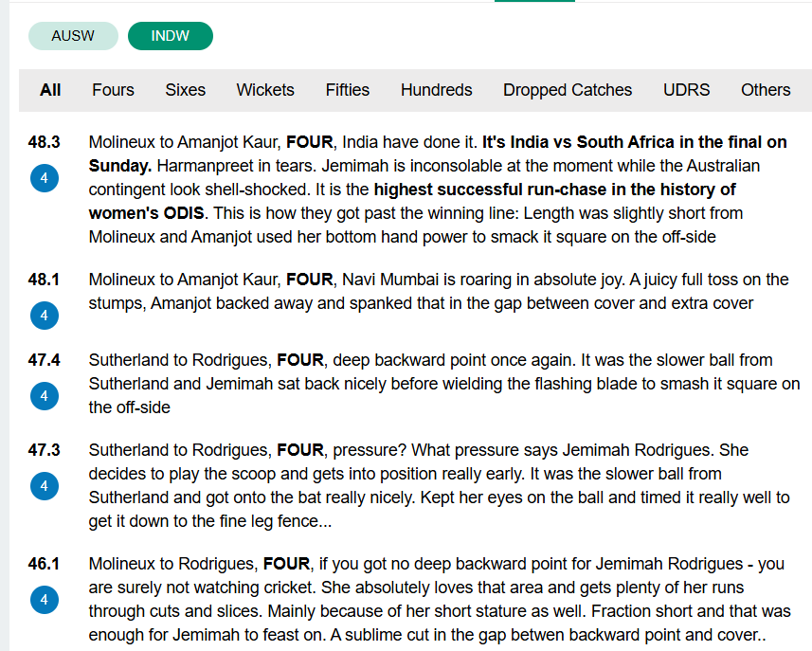Image resolution: width=812 pixels, height=651 pixels.
Task: Switch to the Wickets tab
Action: click(265, 90)
